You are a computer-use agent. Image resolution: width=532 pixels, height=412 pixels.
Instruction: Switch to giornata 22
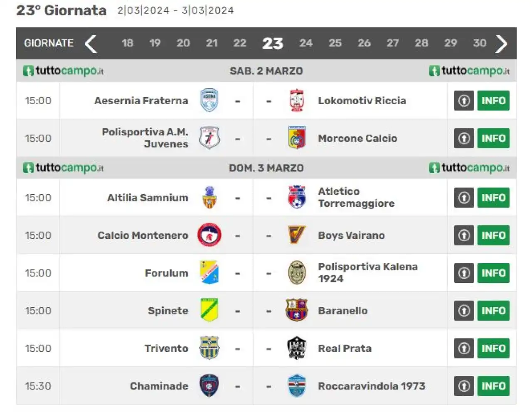click(x=240, y=43)
